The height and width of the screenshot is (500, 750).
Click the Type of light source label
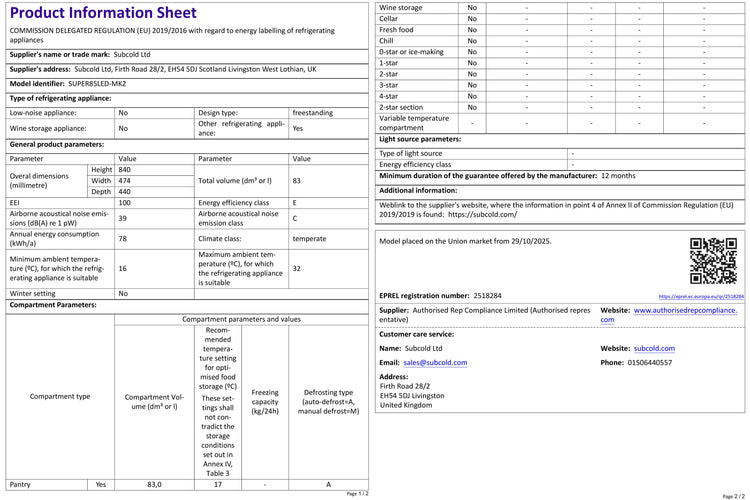(410, 154)
